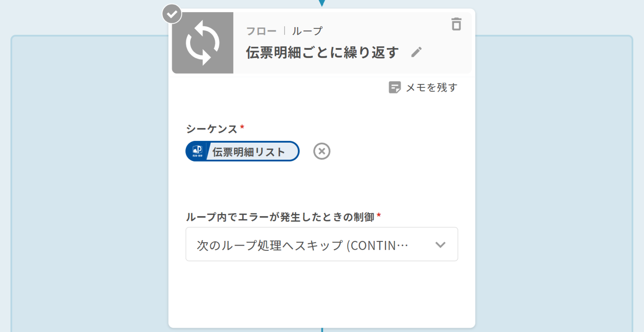This screenshot has height=332, width=644.
Task: Open the loop error control dropdown
Action: (302, 244)
